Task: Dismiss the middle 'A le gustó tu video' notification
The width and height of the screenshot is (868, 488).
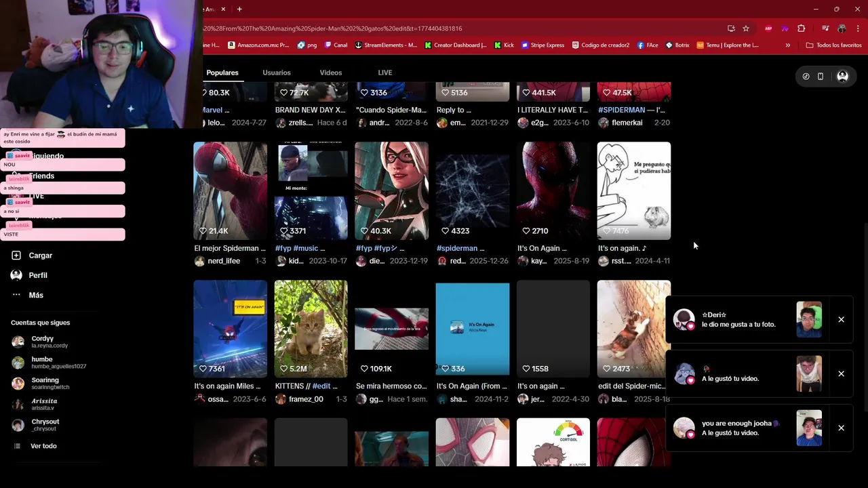Action: point(841,373)
